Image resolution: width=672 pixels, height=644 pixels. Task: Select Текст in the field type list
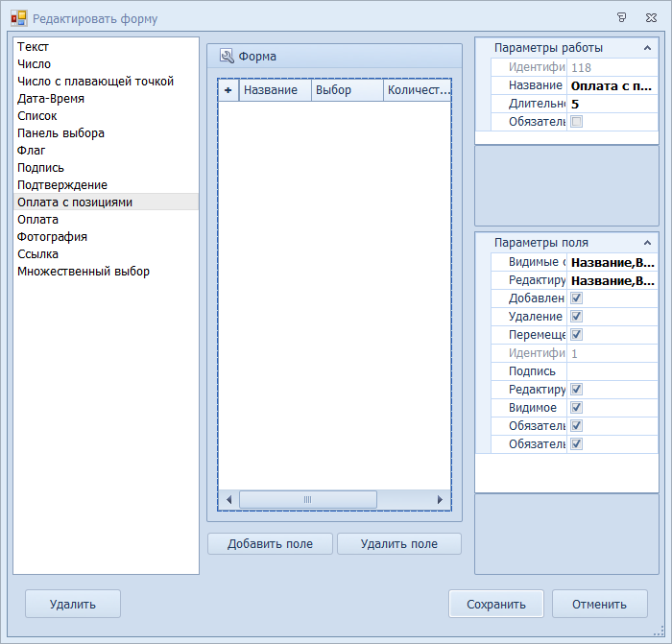(106, 47)
